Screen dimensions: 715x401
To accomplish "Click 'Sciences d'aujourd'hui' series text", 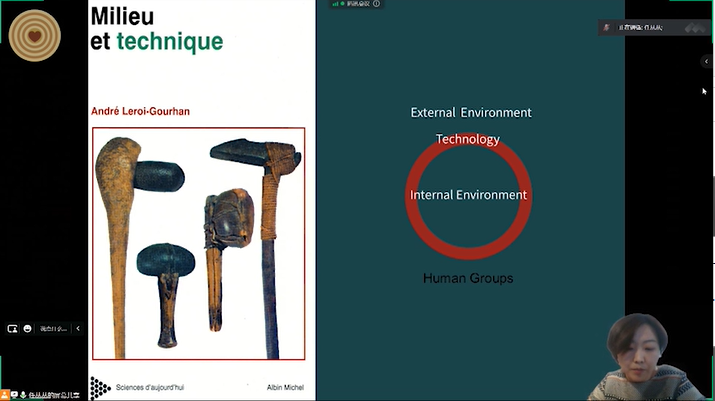I will (x=150, y=387).
